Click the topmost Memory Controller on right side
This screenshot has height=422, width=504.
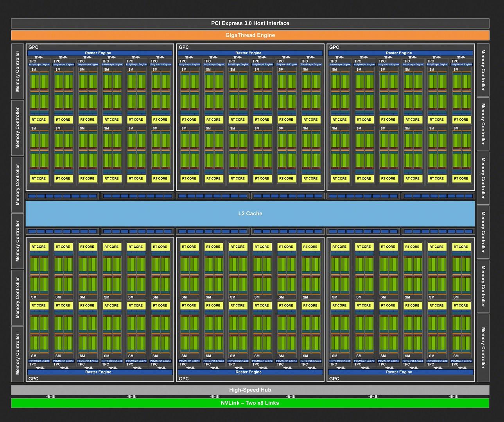pyautogui.click(x=483, y=70)
